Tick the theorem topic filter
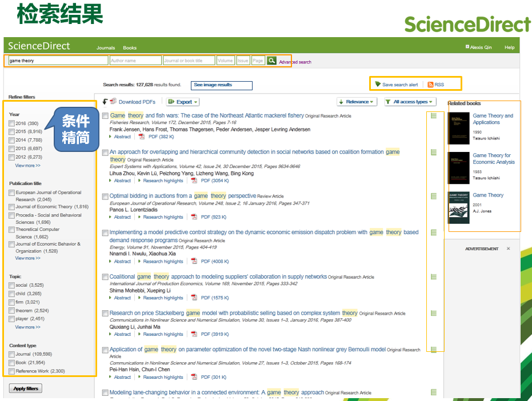This screenshot has width=532, height=401. [12, 311]
